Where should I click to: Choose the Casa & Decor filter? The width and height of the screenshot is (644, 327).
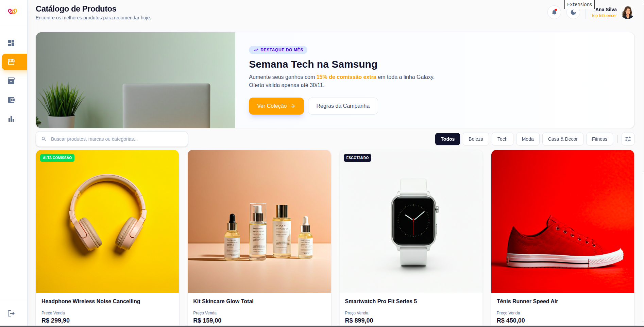563,139
